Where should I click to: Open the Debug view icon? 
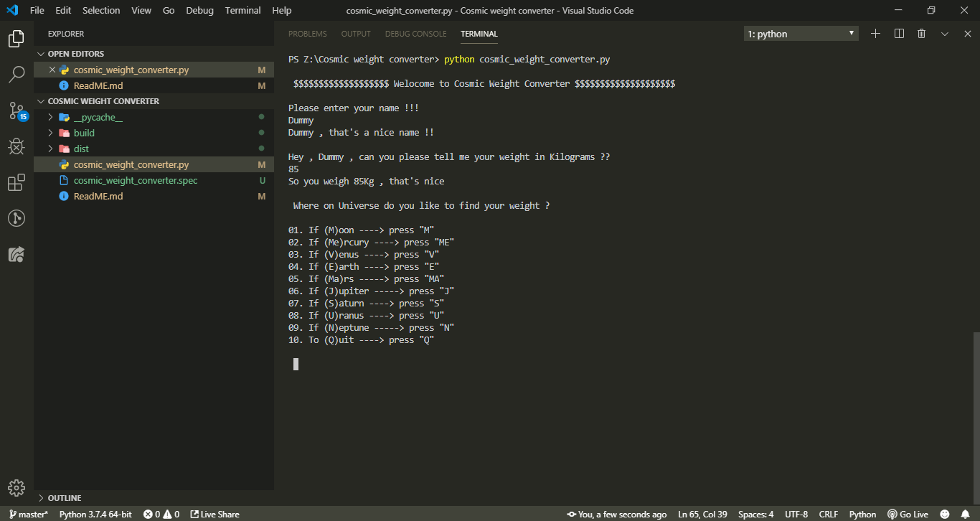point(17,146)
